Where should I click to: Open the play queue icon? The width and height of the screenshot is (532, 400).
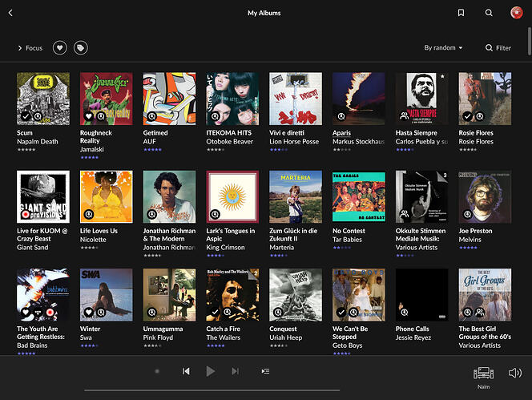point(265,371)
